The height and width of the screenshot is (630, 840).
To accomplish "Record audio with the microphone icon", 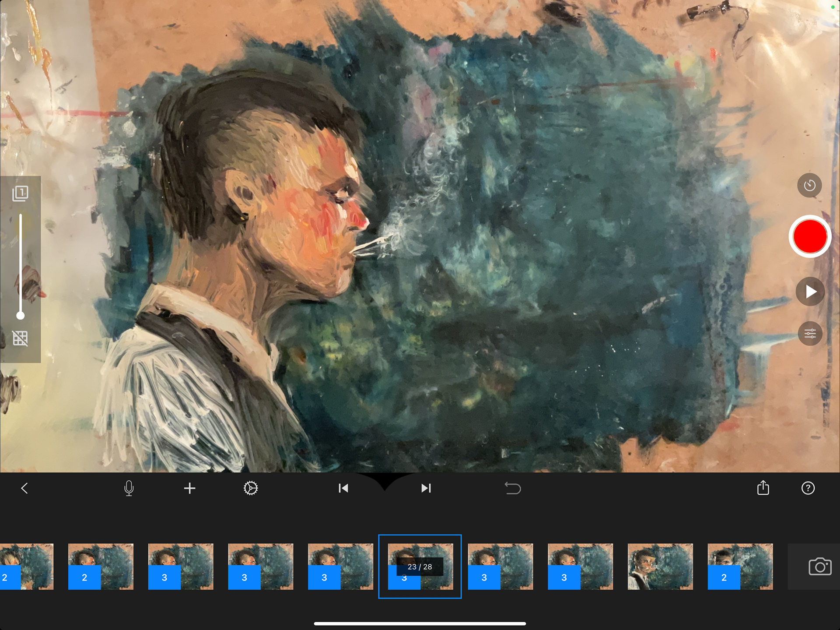I will (x=129, y=488).
